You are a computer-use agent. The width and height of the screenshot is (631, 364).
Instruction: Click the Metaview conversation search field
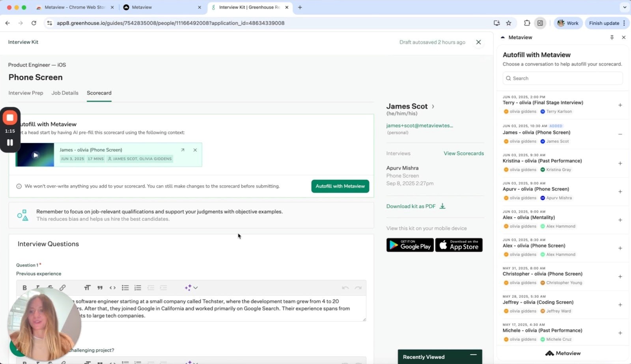(562, 78)
